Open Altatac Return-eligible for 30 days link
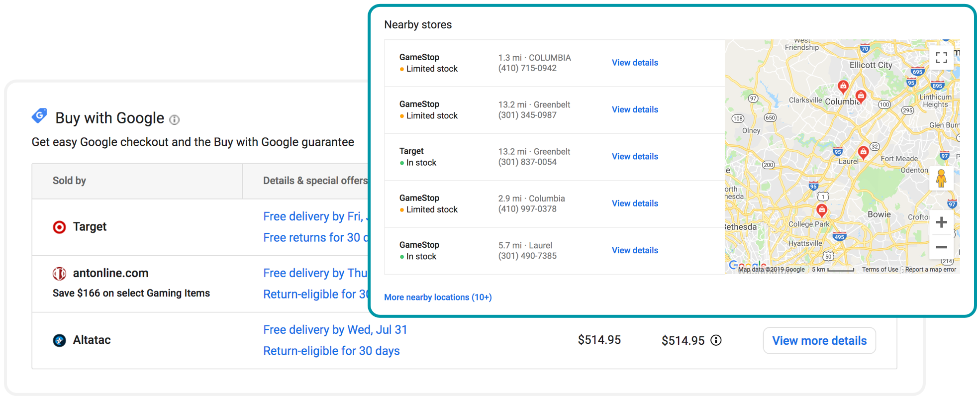 point(331,351)
